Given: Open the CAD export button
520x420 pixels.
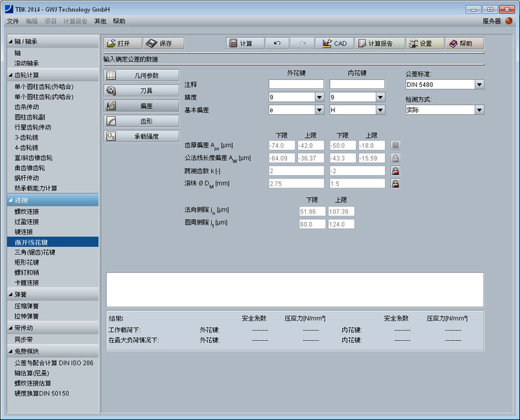Looking at the screenshot, I should click(333, 43).
